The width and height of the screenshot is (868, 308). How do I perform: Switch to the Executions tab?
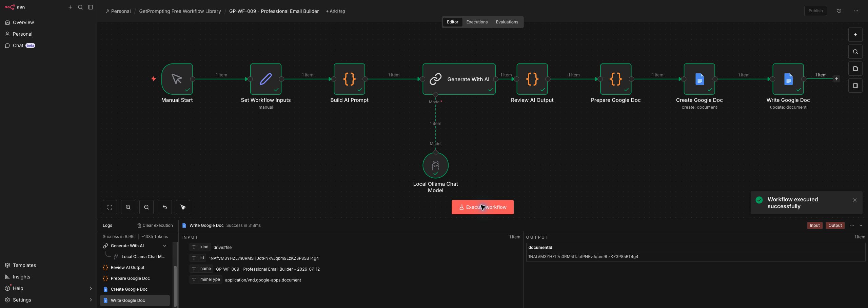[x=477, y=22]
